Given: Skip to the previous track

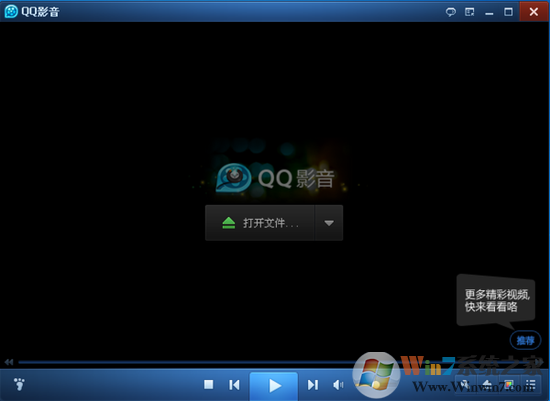Looking at the screenshot, I should click(234, 385).
